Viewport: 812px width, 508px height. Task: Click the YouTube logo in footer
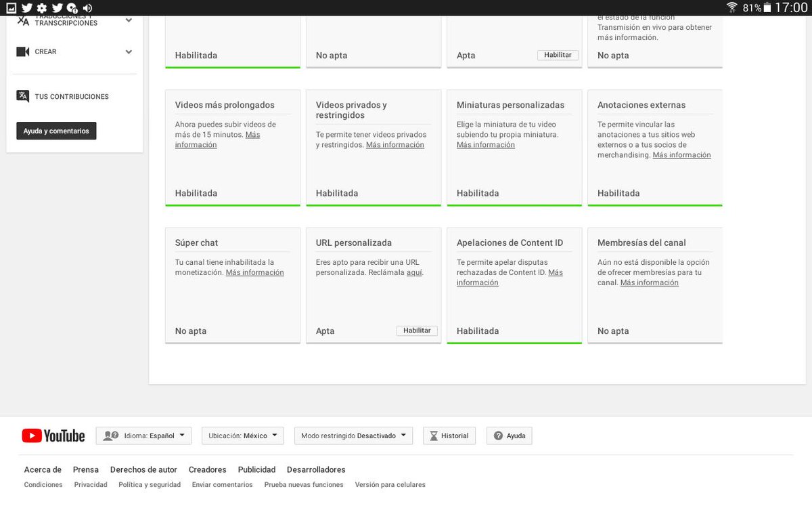pos(53,436)
